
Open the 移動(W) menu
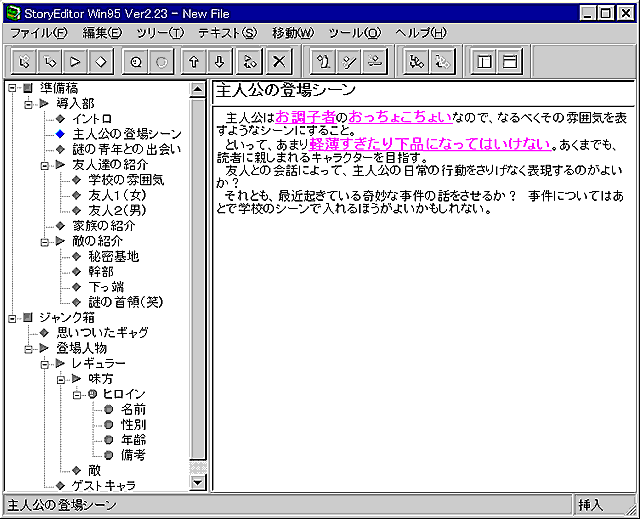(293, 33)
